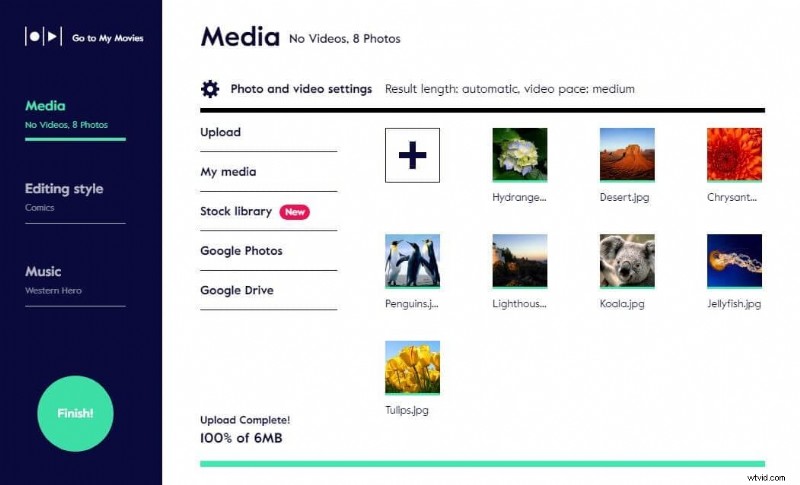Select the Hydrangeas photo thumbnail
800x485 pixels.
519,155
